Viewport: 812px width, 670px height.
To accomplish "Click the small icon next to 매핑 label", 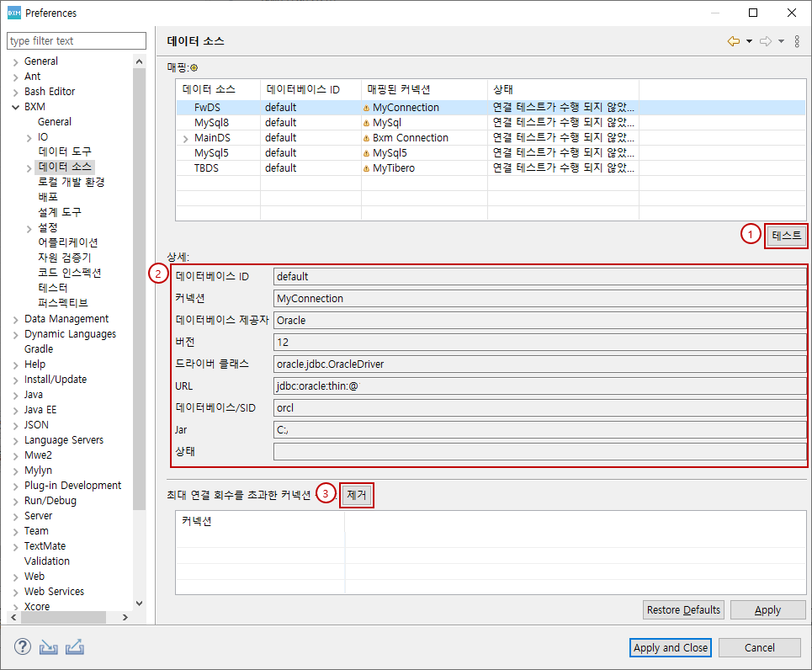I will tap(194, 67).
